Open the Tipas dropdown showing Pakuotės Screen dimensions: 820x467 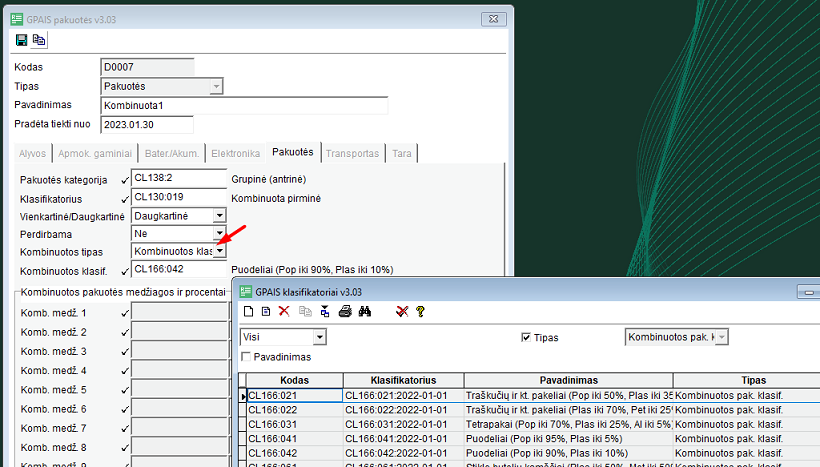pos(216,86)
